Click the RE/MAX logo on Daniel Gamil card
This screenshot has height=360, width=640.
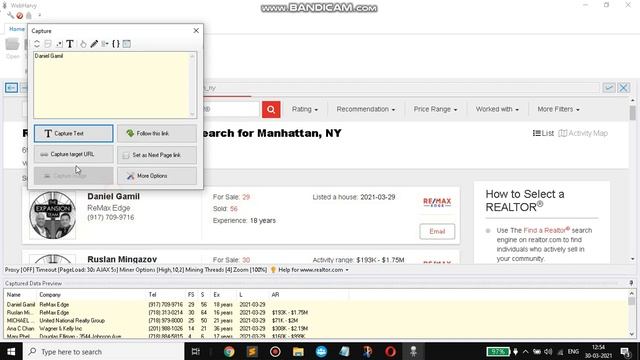[x=437, y=202]
